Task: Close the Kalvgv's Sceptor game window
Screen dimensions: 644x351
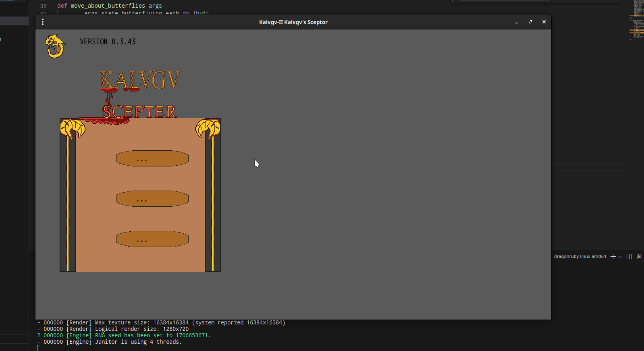Action: 544,22
